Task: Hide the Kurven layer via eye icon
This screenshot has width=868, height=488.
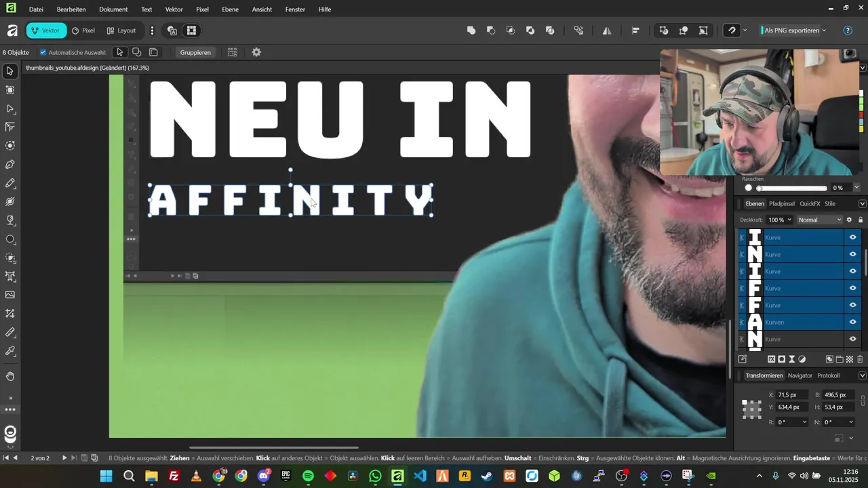Action: tap(853, 322)
